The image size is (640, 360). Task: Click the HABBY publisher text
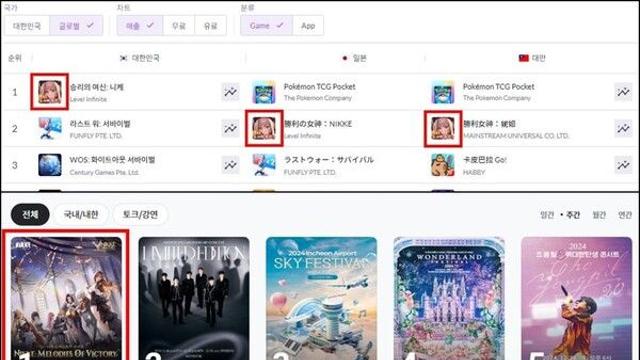coord(474,172)
